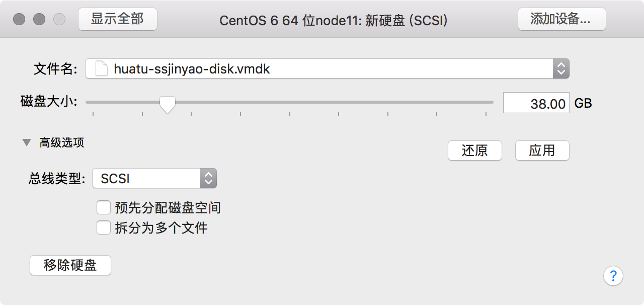The image size is (644, 305).
Task: Click the 38.00 disk size field
Action: (x=536, y=103)
